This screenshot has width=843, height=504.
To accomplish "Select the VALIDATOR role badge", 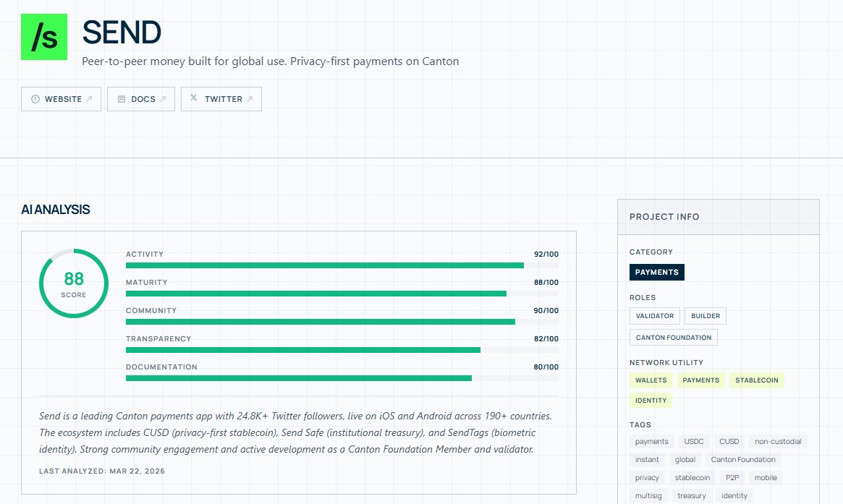I will tap(654, 316).
